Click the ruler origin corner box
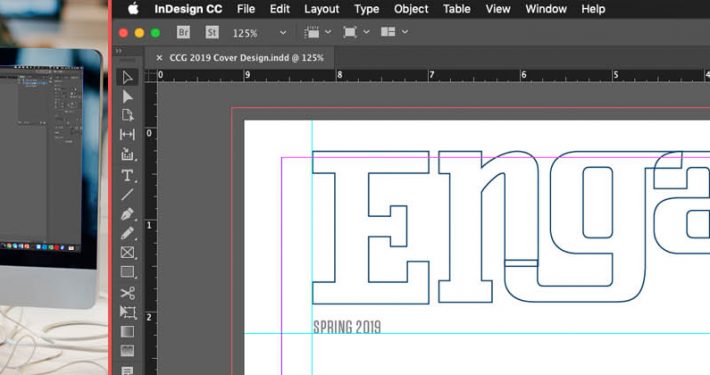Screen dimensions: 710x375 tap(151, 75)
